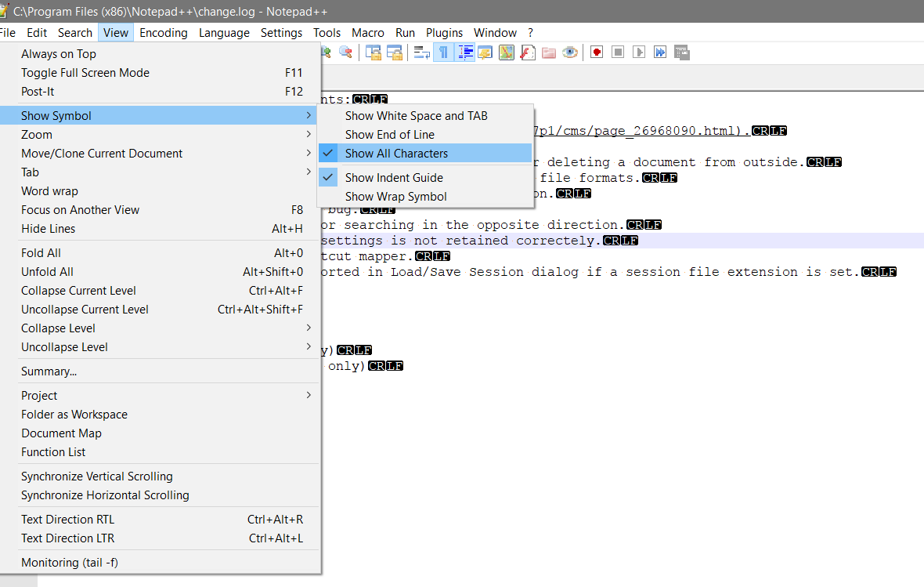Click the Zoom Out magnifier icon
Image resolution: width=924 pixels, height=587 pixels.
345,52
